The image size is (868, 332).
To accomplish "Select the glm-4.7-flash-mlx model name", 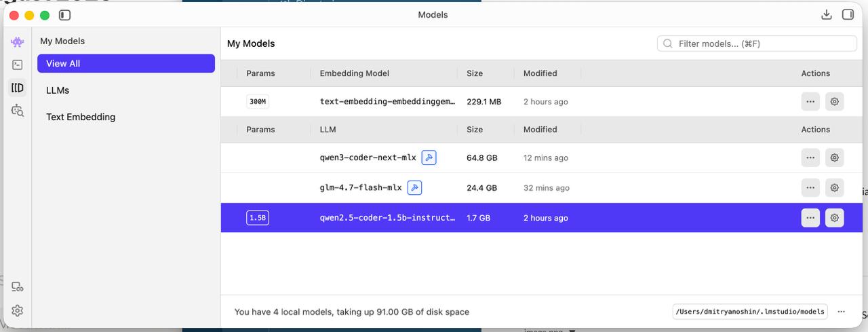I will (x=361, y=187).
